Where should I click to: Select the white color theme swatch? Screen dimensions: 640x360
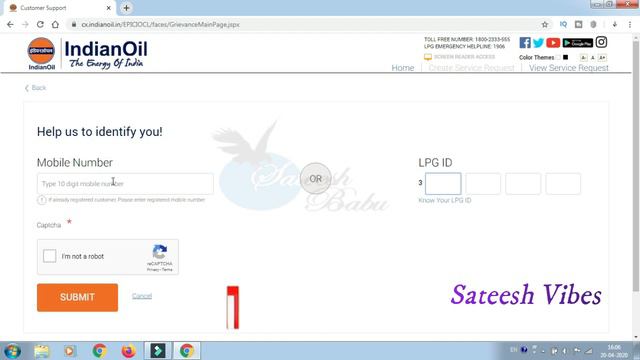pos(558,57)
